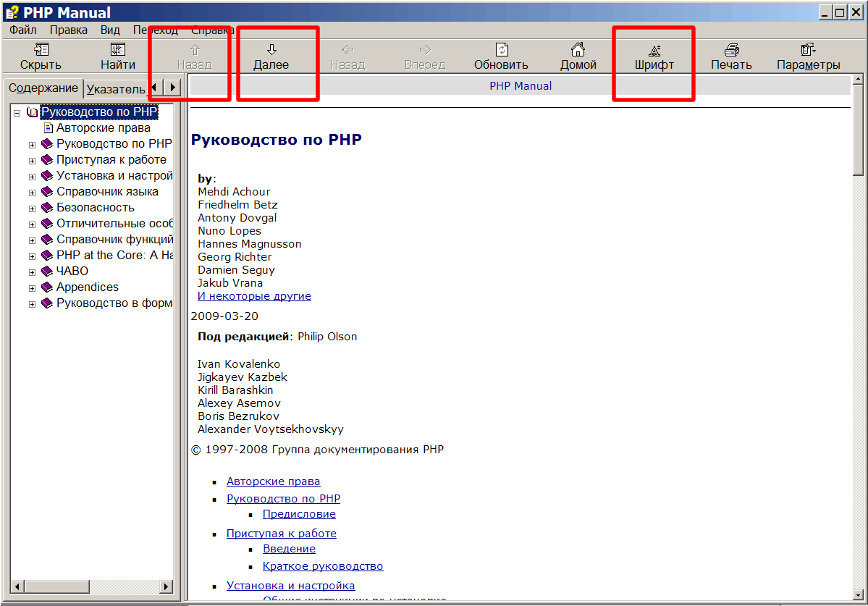Image resolution: width=868 pixels, height=606 pixels.
Task: Expand the ЧАВО tree node
Action: tap(32, 273)
